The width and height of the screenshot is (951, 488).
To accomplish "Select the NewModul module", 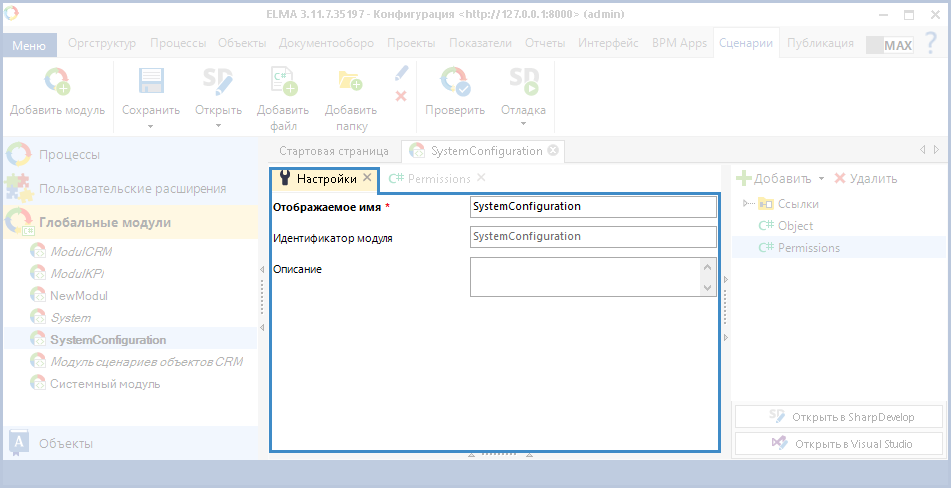I will click(79, 296).
